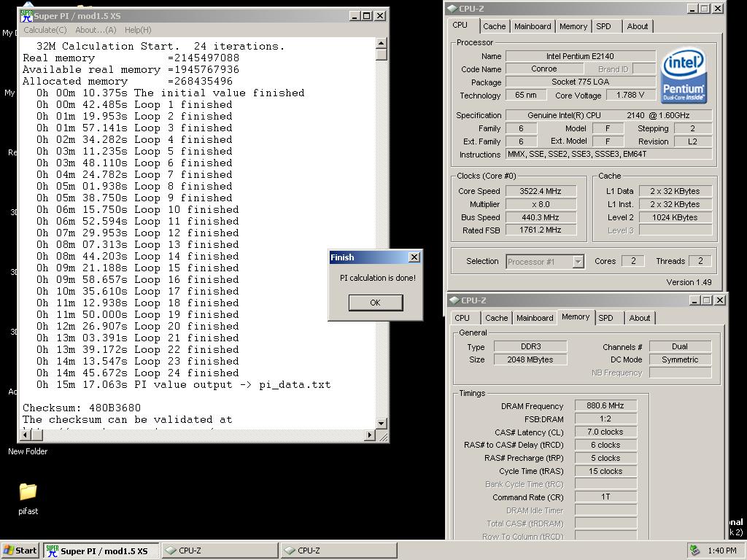
Task: Click the Loop 24 finished line
Action: [x=138, y=373]
